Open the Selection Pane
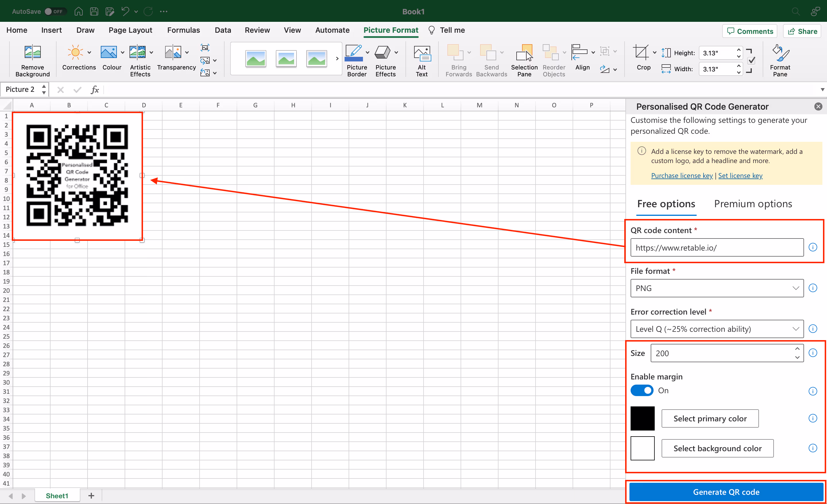This screenshot has height=504, width=827. click(x=524, y=61)
